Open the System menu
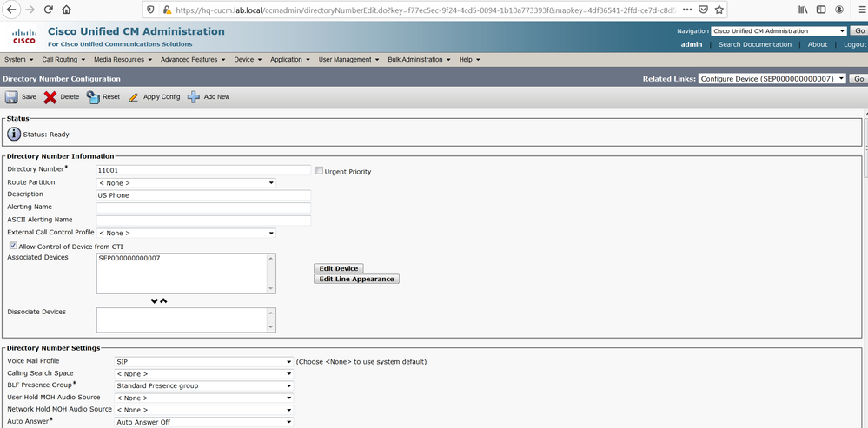 tap(19, 60)
